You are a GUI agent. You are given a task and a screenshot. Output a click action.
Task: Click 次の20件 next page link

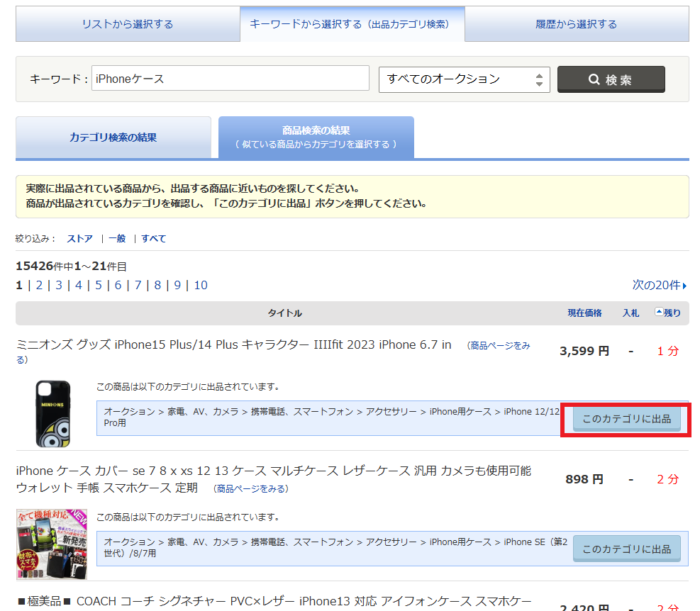[x=659, y=285]
